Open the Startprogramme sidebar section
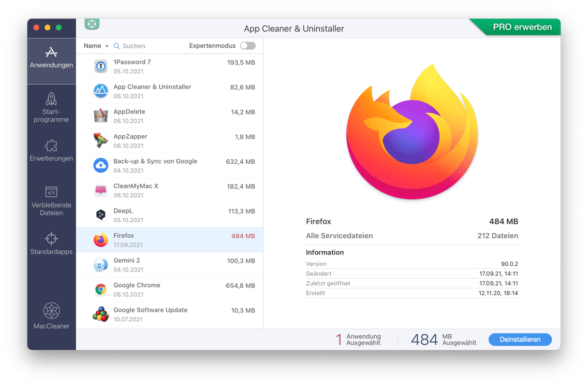 (x=51, y=107)
